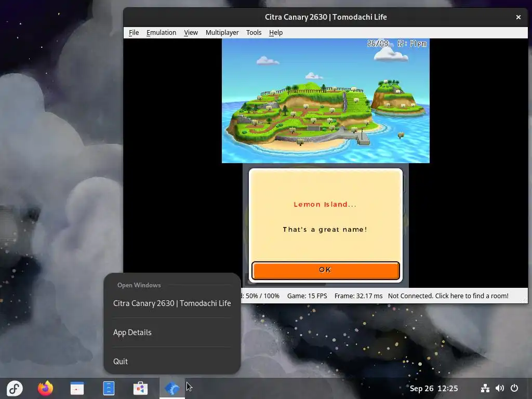Viewport: 532px width, 399px height.
Task: Click the 'Open Windows' header label
Action: click(139, 285)
